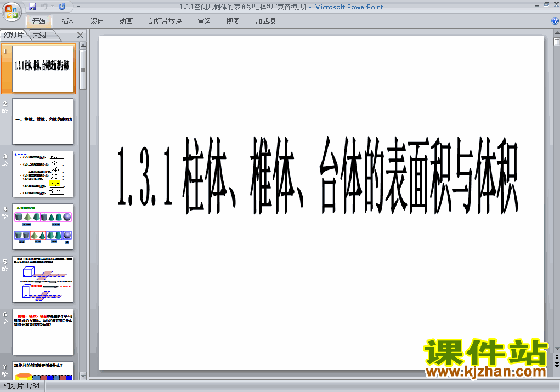Switch to the 插入 ribbon tab

point(68,21)
